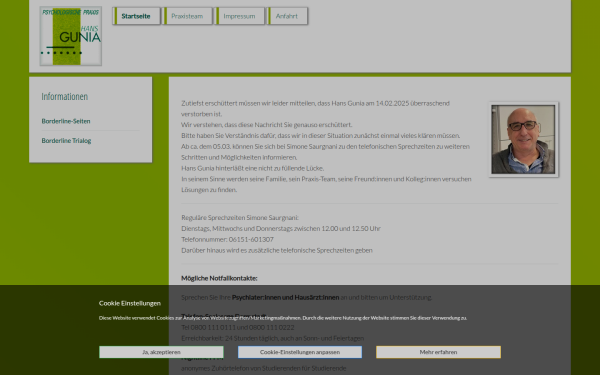Screen dimensions: 600x375
Task: Click 'Mögliche Notfallkontakte:' heading
Action: click(x=219, y=278)
